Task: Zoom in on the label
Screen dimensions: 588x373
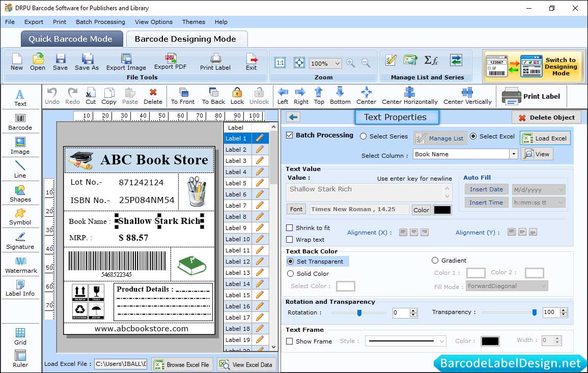Action: [351, 63]
